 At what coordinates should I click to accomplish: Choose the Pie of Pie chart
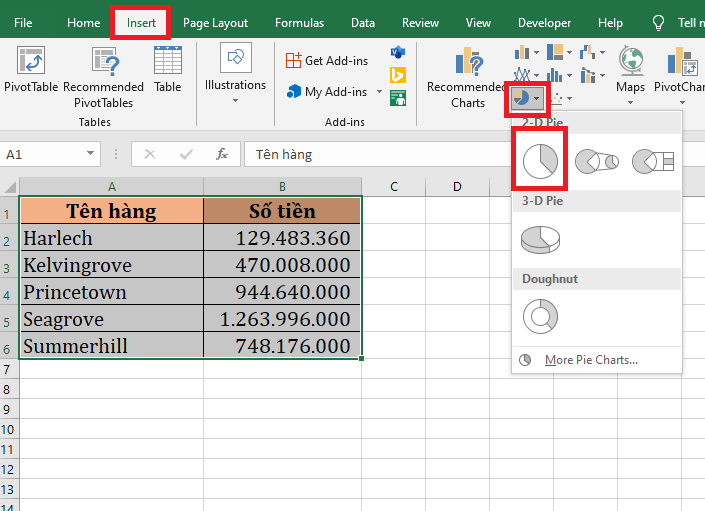598,160
